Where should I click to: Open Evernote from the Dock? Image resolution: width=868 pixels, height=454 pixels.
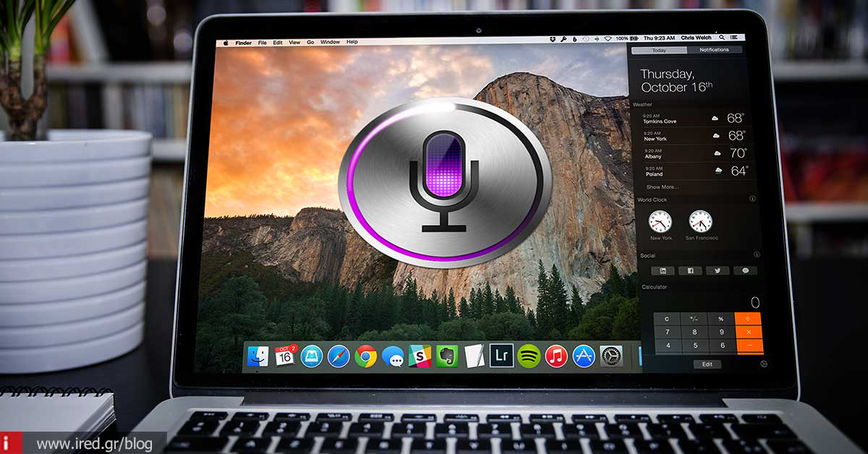pos(448,356)
